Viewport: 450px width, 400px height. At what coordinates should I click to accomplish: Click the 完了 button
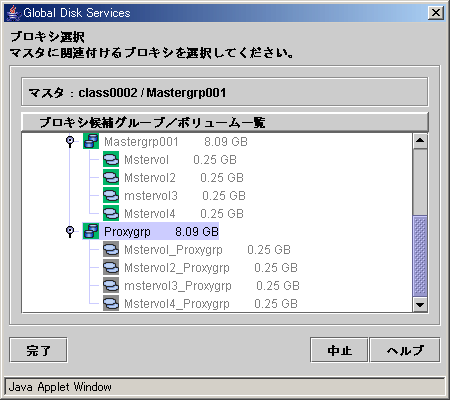pos(38,350)
